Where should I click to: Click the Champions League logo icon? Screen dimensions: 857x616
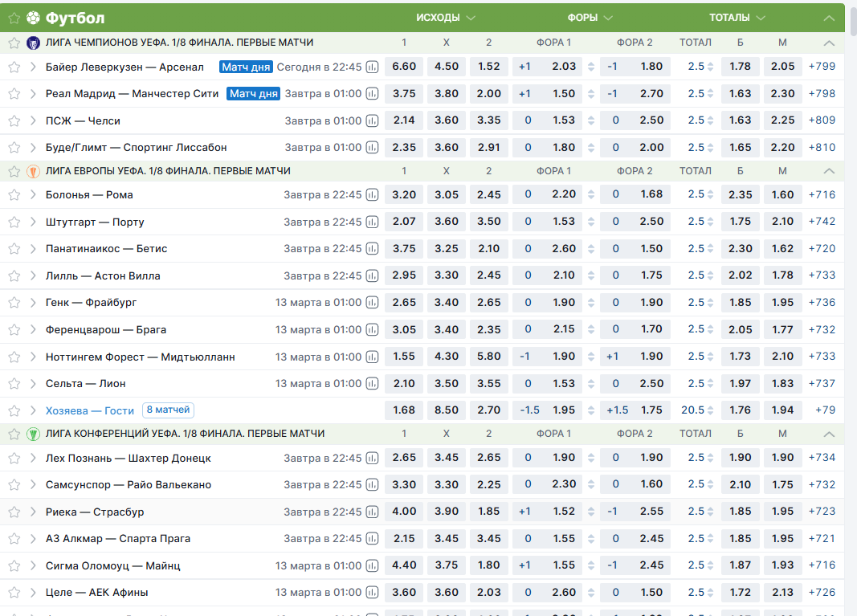point(33,43)
